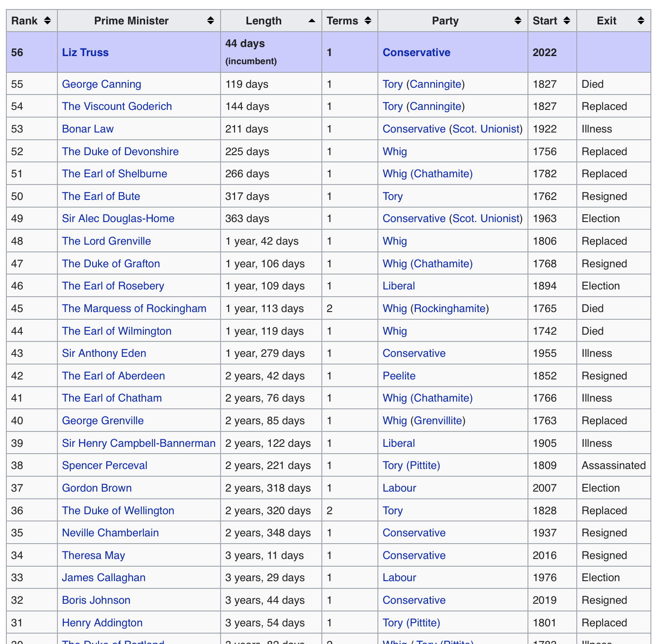This screenshot has height=644, width=664.
Task: Sort table by Terms column arrows
Action: click(x=368, y=21)
